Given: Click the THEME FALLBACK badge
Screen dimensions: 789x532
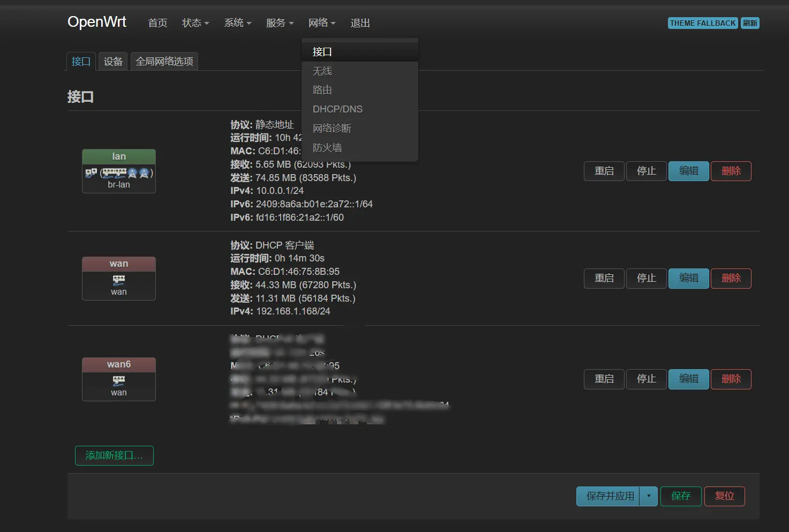Looking at the screenshot, I should tap(703, 23).
